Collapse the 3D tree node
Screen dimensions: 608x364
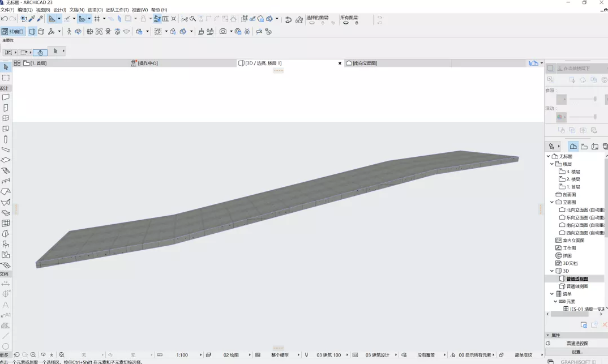click(552, 271)
